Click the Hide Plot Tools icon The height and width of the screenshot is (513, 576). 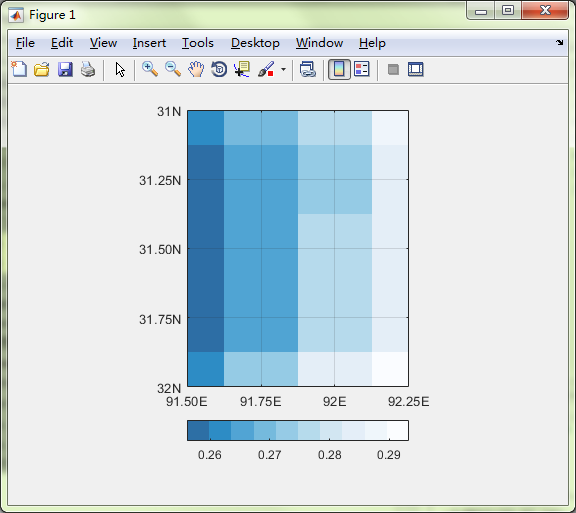coord(393,69)
